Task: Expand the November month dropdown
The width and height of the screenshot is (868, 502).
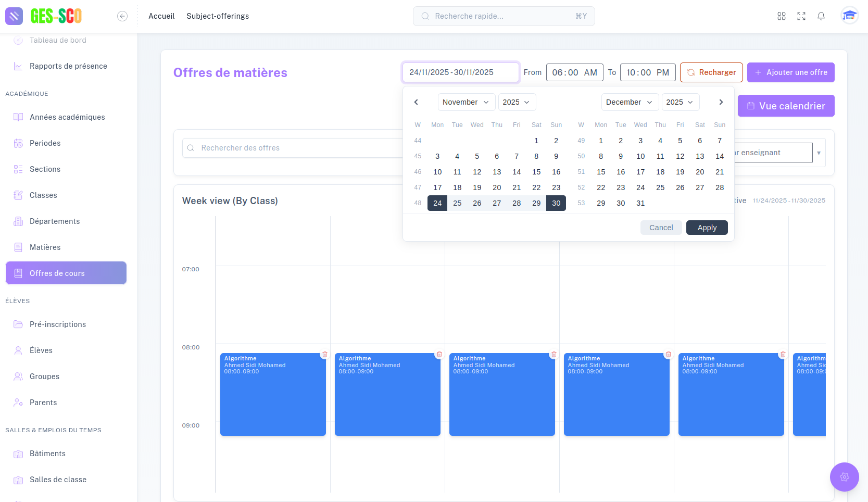Action: (466, 102)
